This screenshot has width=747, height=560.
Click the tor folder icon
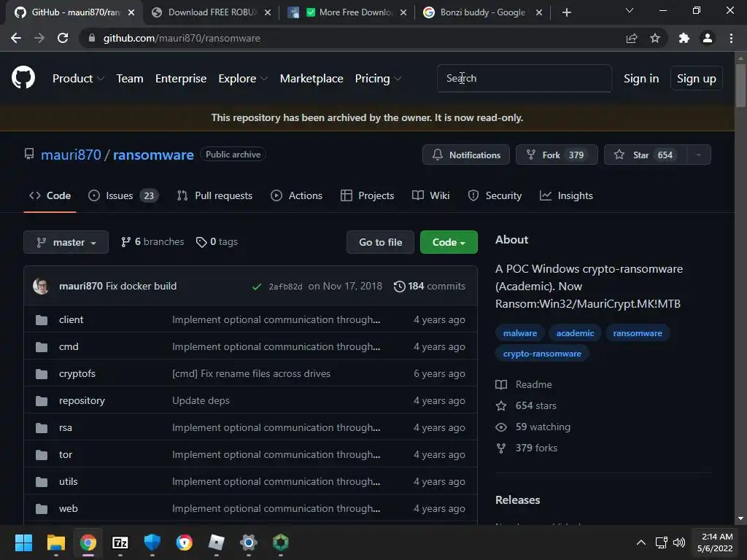pyautogui.click(x=42, y=455)
